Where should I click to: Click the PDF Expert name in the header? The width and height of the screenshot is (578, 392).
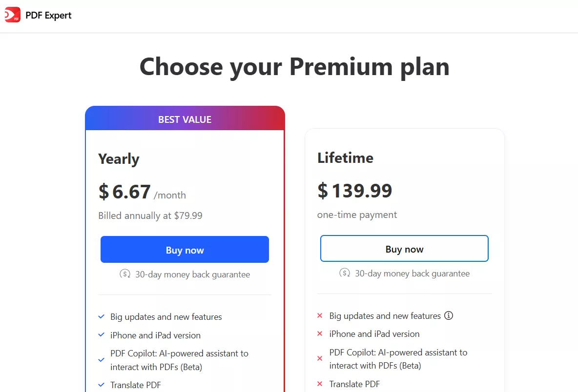pyautogui.click(x=48, y=15)
